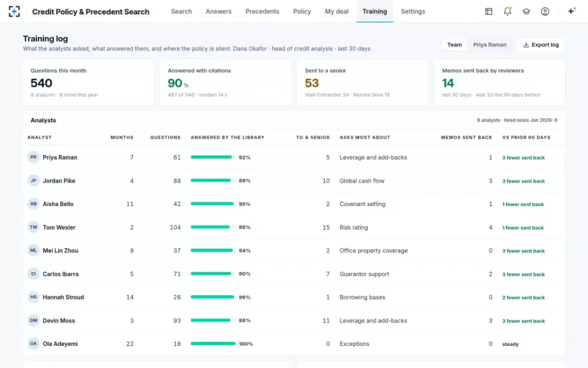
Task: Click the Risk rating topic
Action: [354, 227]
